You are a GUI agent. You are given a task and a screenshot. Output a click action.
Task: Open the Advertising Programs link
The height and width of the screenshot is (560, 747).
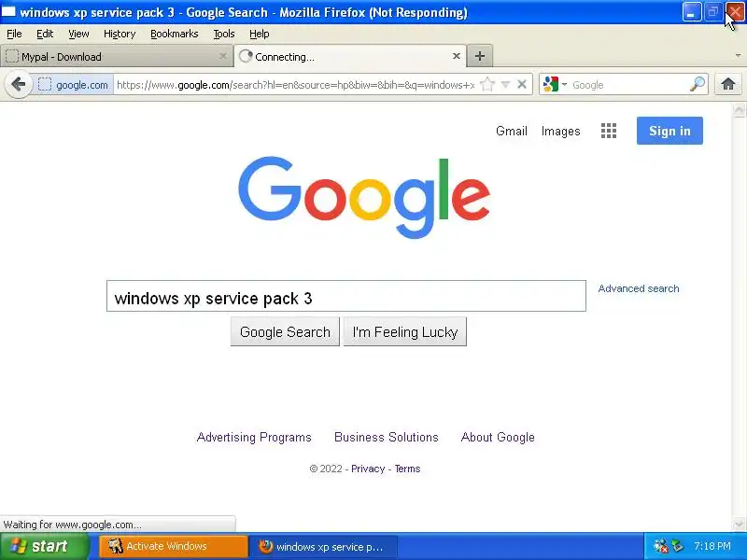coord(254,437)
